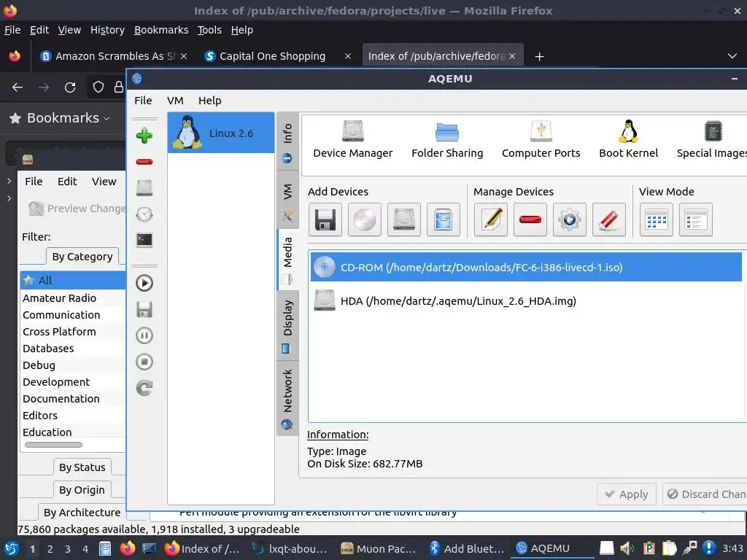
Task: Open Muon View menu
Action: tap(104, 182)
